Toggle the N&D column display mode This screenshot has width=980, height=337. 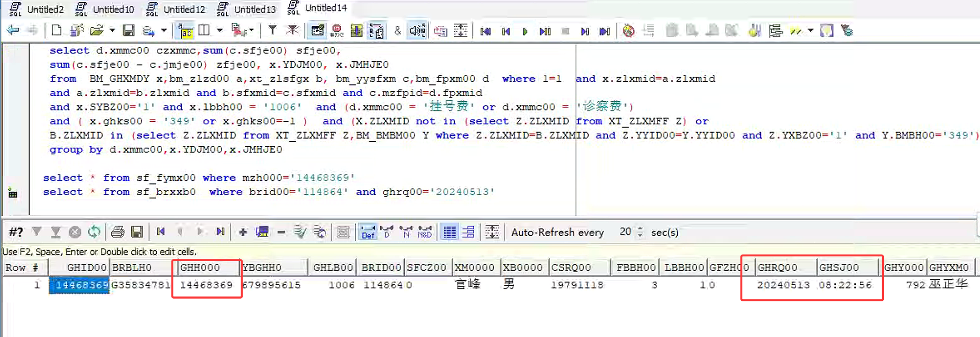pyautogui.click(x=424, y=232)
